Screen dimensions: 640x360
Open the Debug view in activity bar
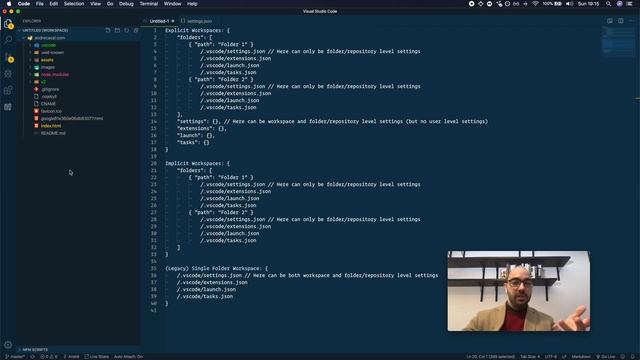(x=8, y=74)
